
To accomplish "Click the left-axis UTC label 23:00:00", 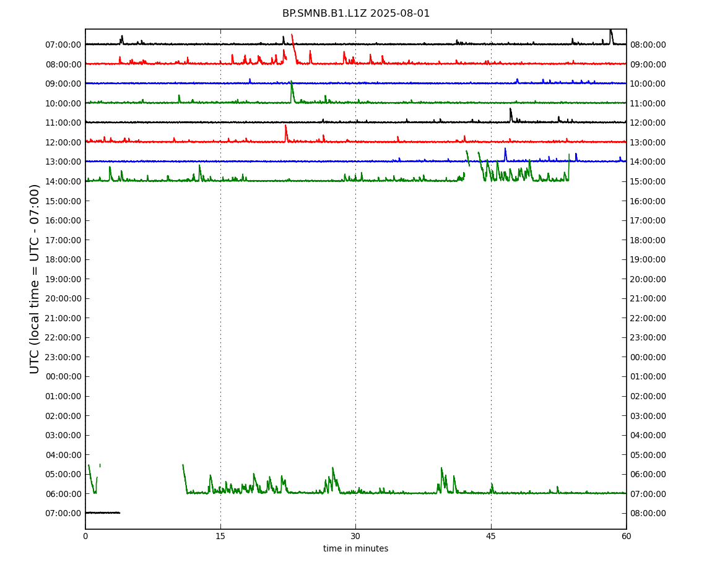I will 63,357.
